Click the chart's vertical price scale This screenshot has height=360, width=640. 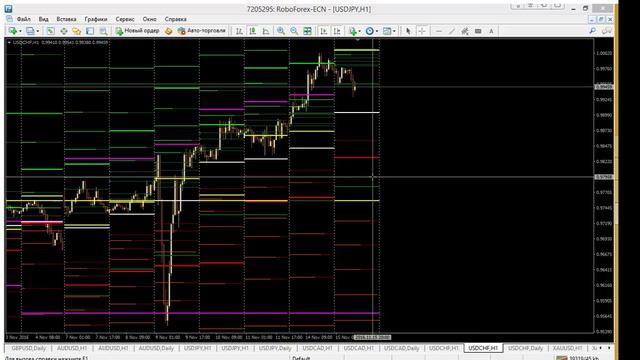tap(604, 186)
